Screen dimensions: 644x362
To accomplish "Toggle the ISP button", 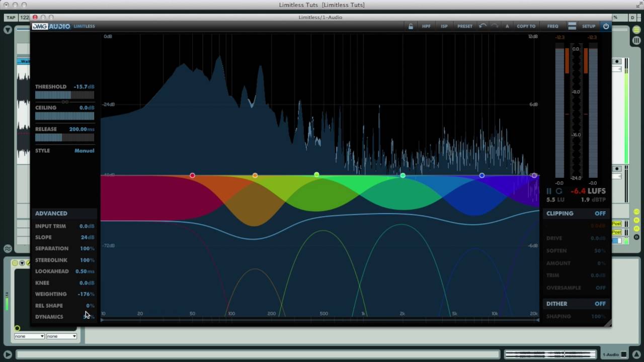I will [x=444, y=26].
